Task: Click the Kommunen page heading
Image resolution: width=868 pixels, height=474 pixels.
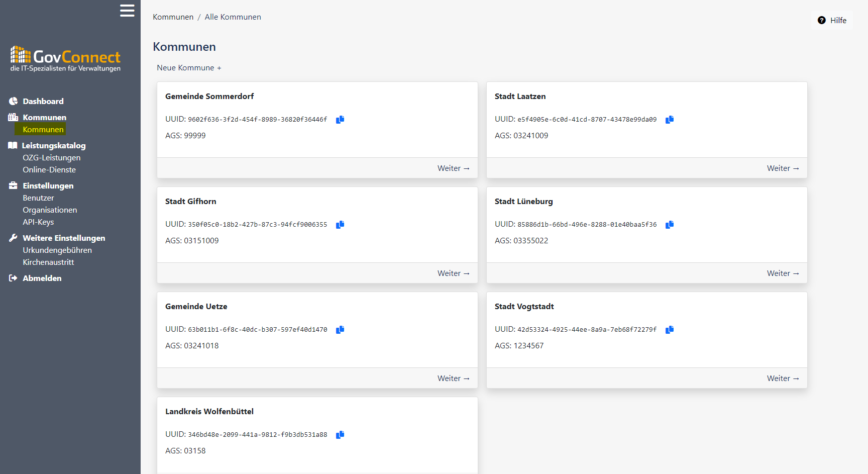Action: [184, 47]
